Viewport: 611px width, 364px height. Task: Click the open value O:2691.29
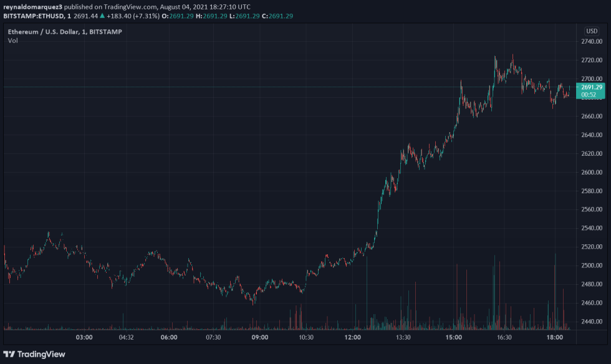pyautogui.click(x=178, y=16)
